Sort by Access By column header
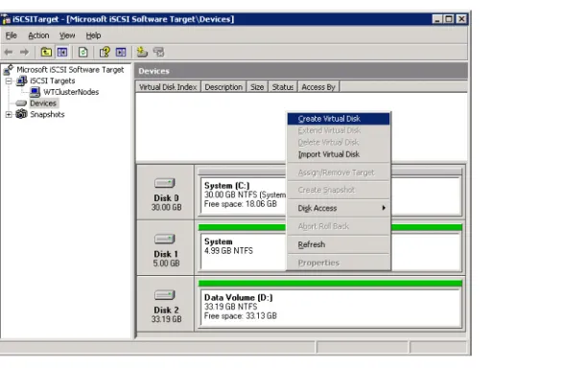This screenshot has height=368, width=588. point(318,87)
